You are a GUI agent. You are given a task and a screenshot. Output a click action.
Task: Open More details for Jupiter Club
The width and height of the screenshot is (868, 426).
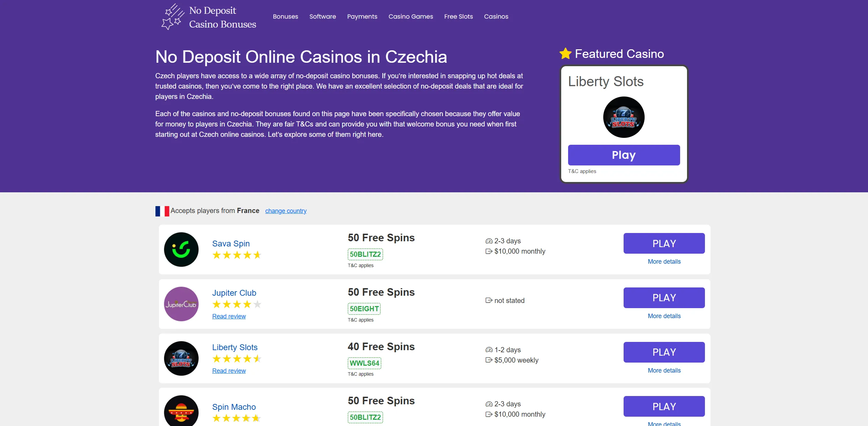pyautogui.click(x=664, y=316)
